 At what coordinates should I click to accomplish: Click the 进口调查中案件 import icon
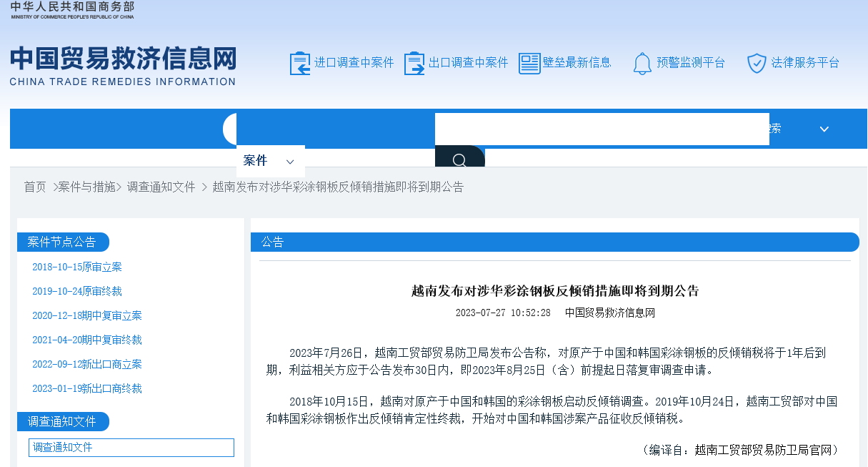tap(300, 63)
